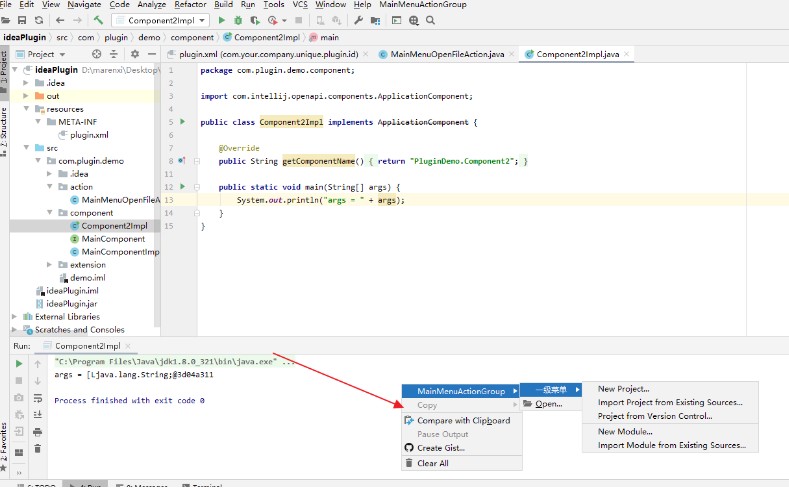Image resolution: width=789 pixels, height=488 pixels.
Task: Open the Project panel settings gear
Action: [x=135, y=54]
